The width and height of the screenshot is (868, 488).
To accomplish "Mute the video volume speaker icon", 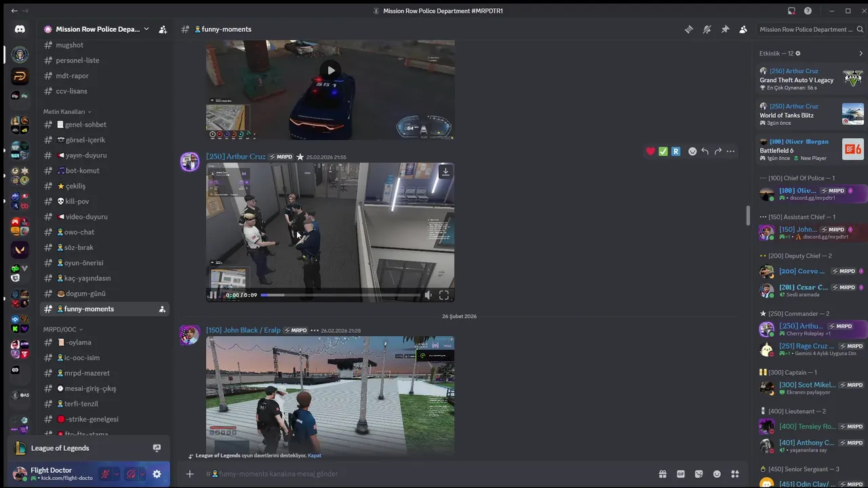I will 427,295.
